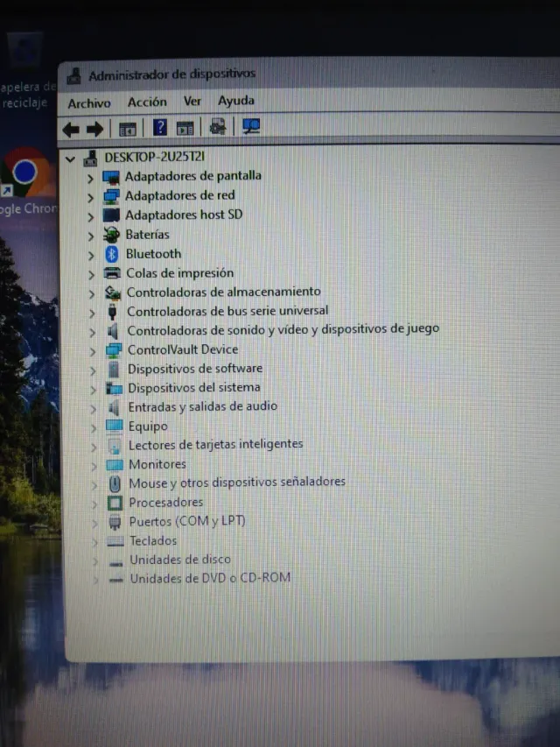Click the Adaptadores host SD icon
The image size is (560, 747).
point(111,215)
